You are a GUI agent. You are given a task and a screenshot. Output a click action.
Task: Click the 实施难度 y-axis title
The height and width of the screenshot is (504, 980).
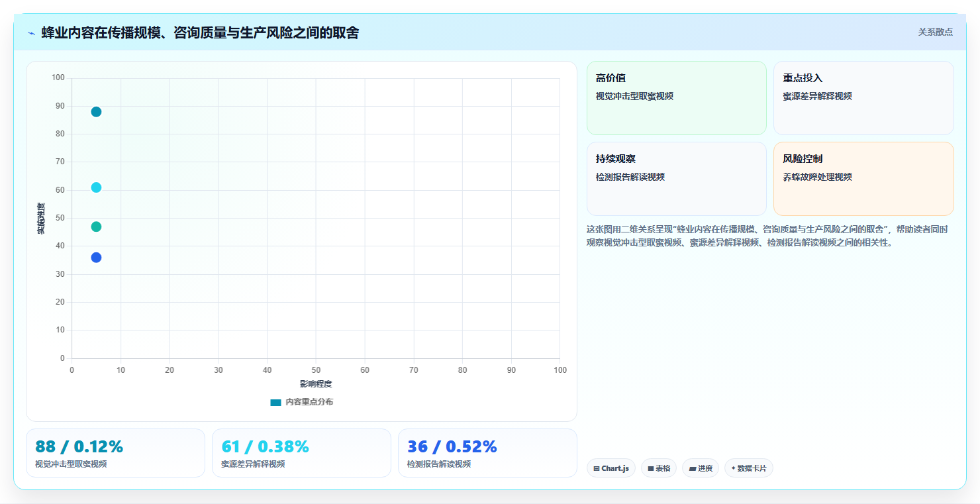click(x=41, y=219)
